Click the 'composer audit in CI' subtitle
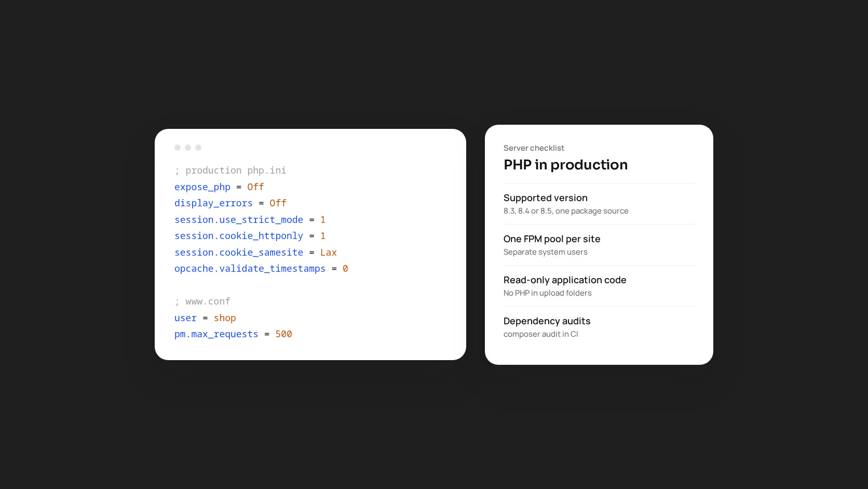Image resolution: width=868 pixels, height=489 pixels. [541, 334]
